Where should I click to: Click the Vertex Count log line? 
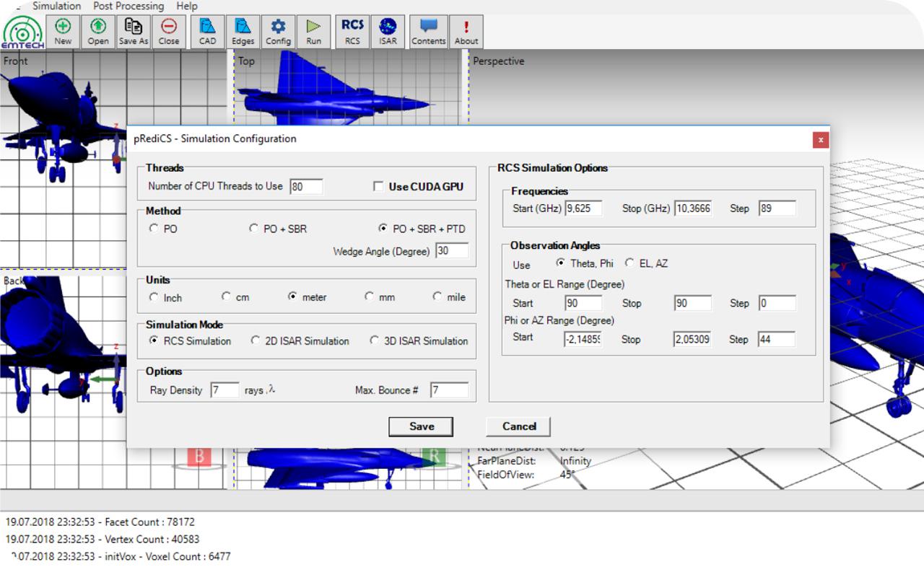pos(103,539)
